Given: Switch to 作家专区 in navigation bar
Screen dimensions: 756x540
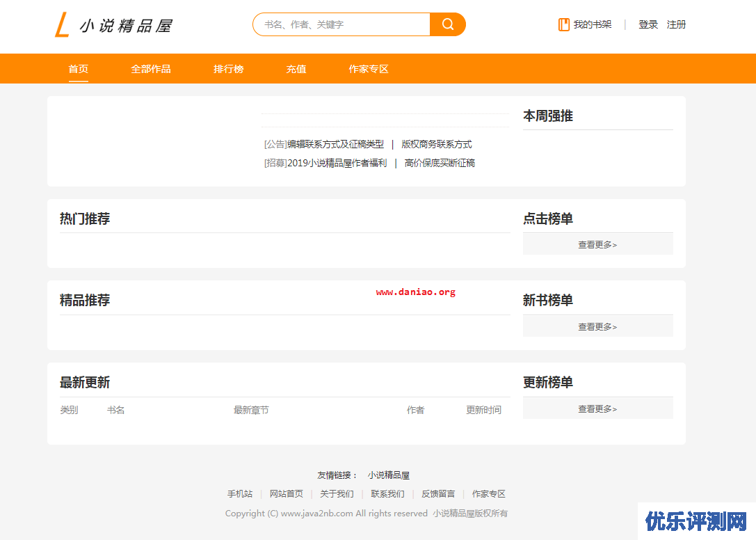Looking at the screenshot, I should 369,69.
